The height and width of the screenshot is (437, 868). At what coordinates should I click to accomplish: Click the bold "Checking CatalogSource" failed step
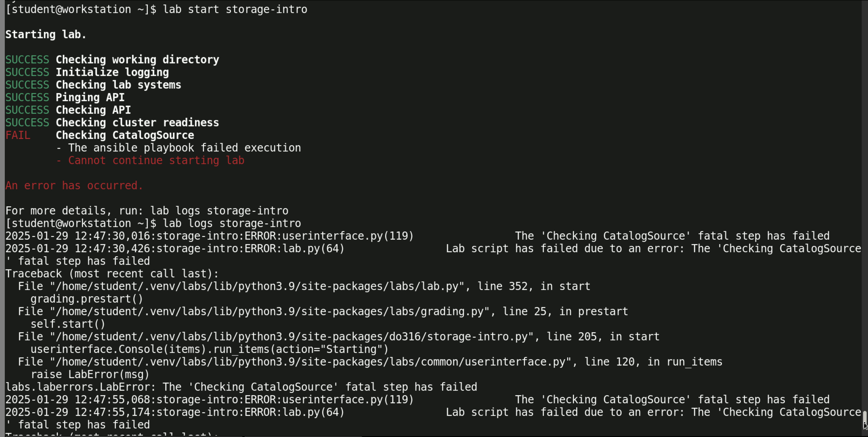coord(125,135)
